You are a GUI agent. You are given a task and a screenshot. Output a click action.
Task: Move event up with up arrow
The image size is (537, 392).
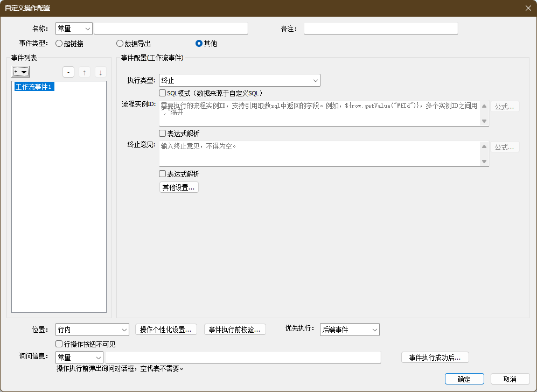pyautogui.click(x=85, y=72)
